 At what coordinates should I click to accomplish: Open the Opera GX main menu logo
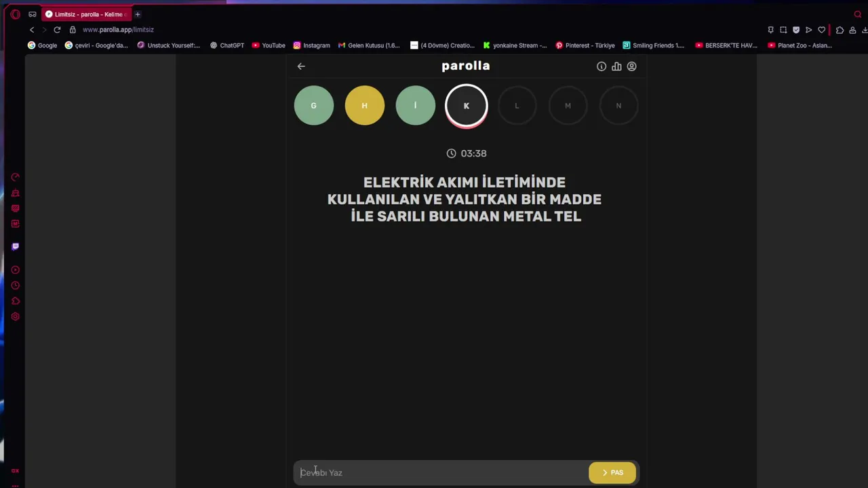15,14
